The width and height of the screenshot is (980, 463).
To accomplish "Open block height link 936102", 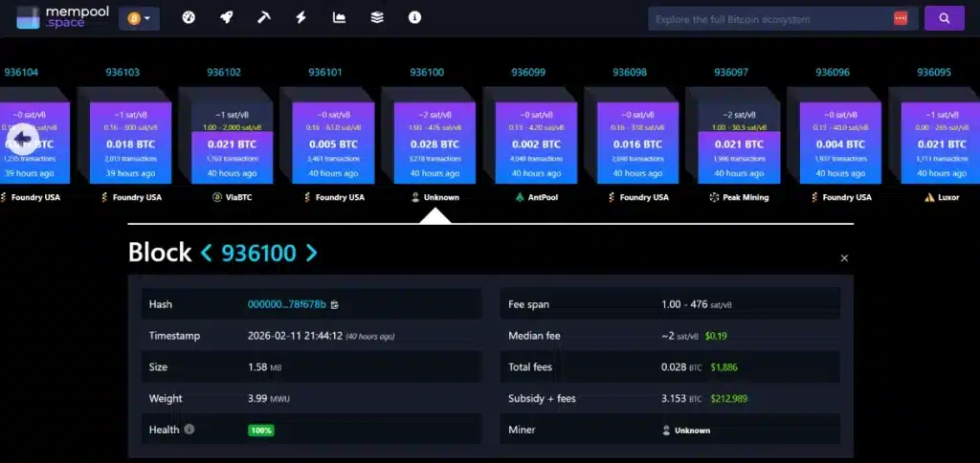I will (224, 73).
